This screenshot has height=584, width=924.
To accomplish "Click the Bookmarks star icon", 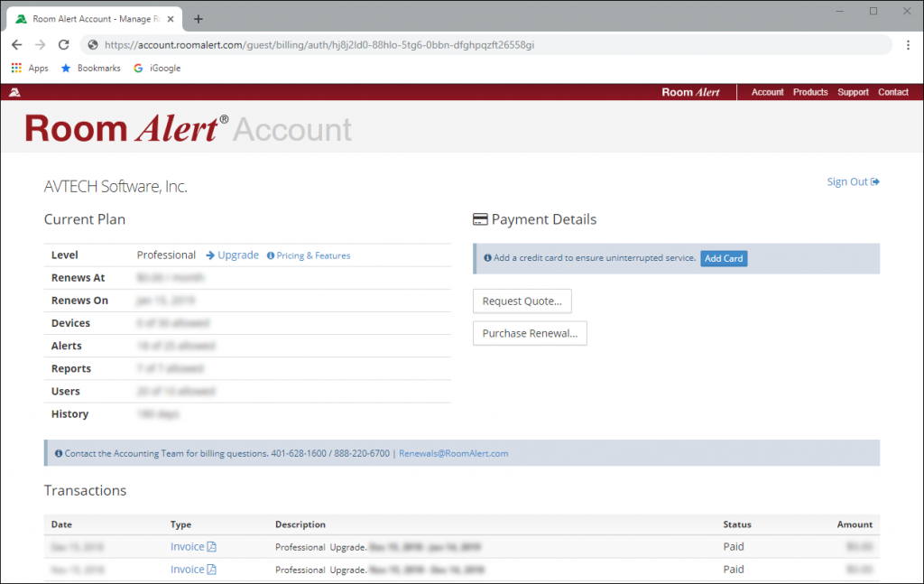I will coord(64,67).
